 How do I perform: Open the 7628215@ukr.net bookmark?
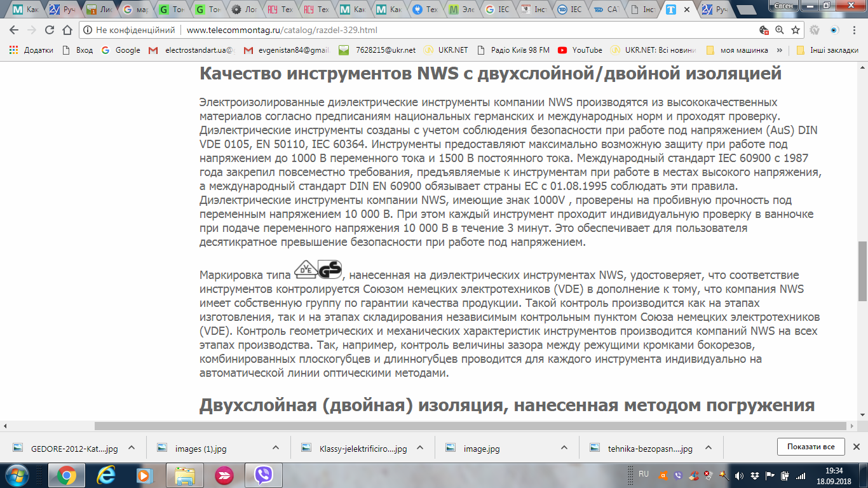click(x=377, y=50)
